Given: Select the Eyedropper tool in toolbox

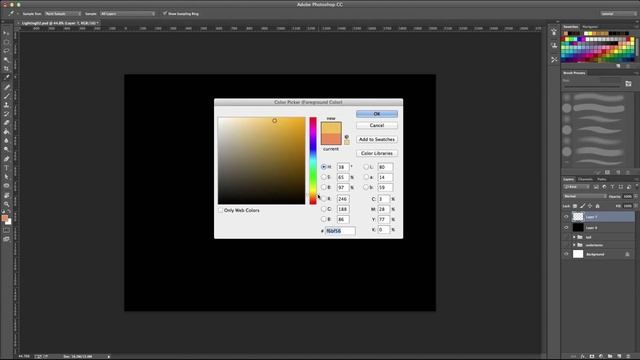Looking at the screenshot, I should click(6, 78).
